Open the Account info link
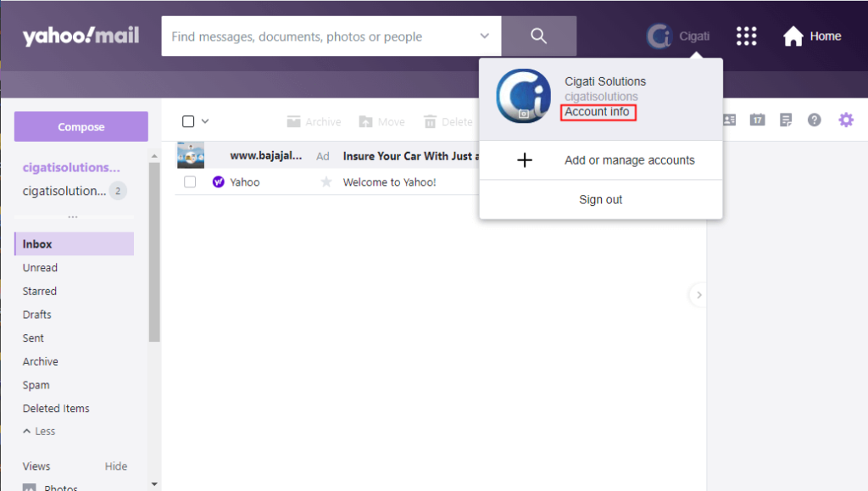868x491 pixels. (598, 112)
